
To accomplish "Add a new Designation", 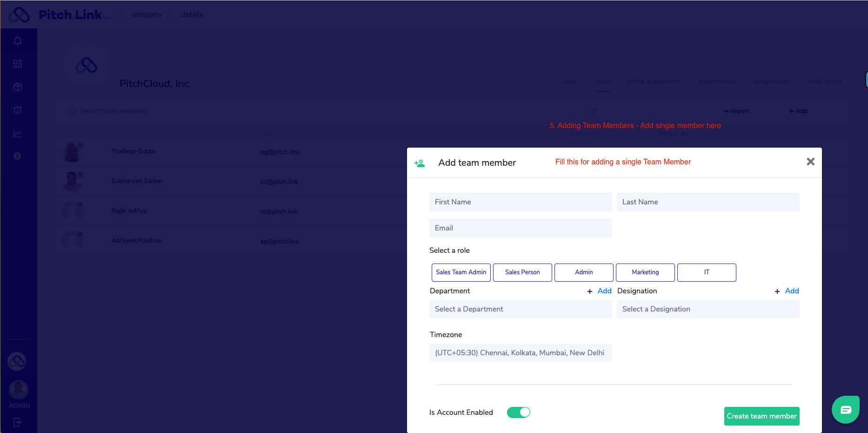I will pos(787,291).
